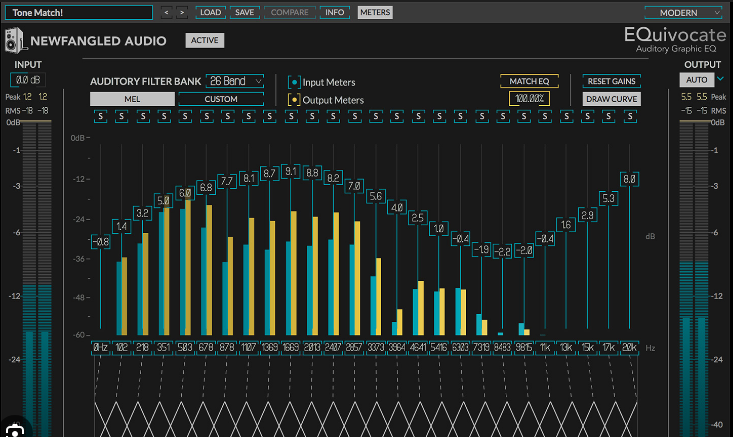The image size is (733, 437).
Task: Toggle the METERS button
Action: pos(375,13)
